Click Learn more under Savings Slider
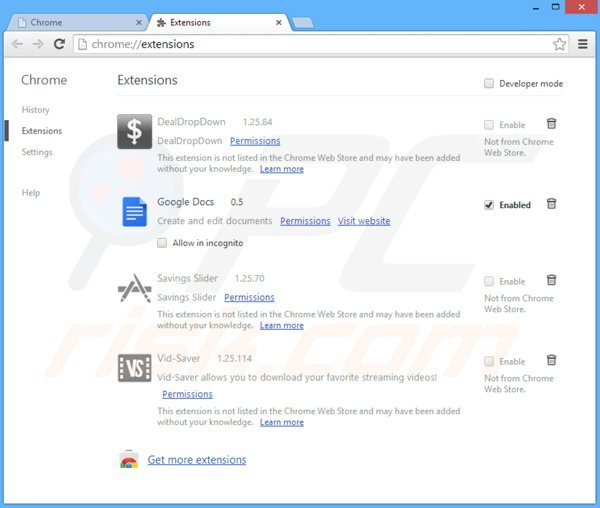Screen dimensions: 600x508 point(282,325)
